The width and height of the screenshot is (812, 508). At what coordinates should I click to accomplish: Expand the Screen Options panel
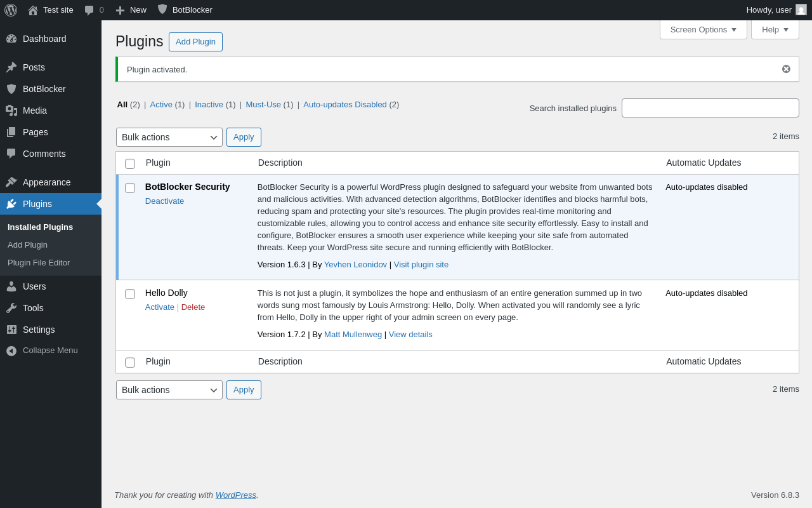pyautogui.click(x=703, y=29)
